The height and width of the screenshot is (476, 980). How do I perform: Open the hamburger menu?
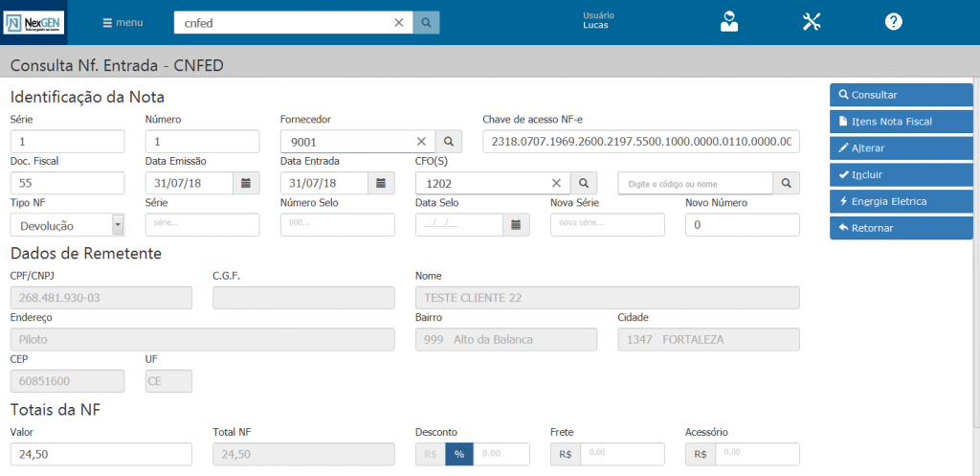click(122, 23)
